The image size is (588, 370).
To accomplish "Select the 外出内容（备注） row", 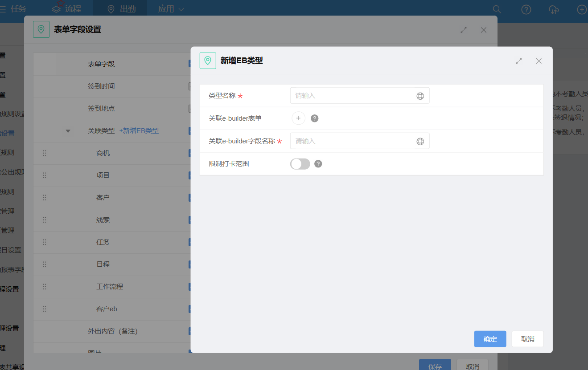I will click(x=112, y=331).
